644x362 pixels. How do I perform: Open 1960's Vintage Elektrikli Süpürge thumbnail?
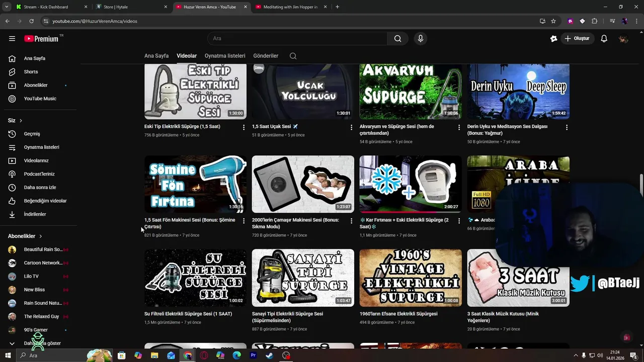411,278
